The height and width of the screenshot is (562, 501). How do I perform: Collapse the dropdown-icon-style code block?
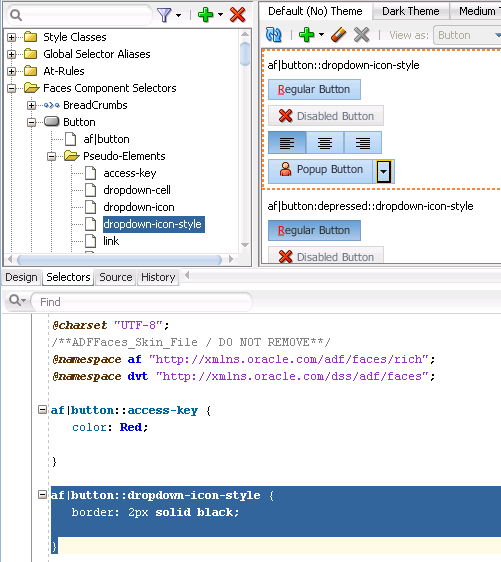click(x=42, y=495)
